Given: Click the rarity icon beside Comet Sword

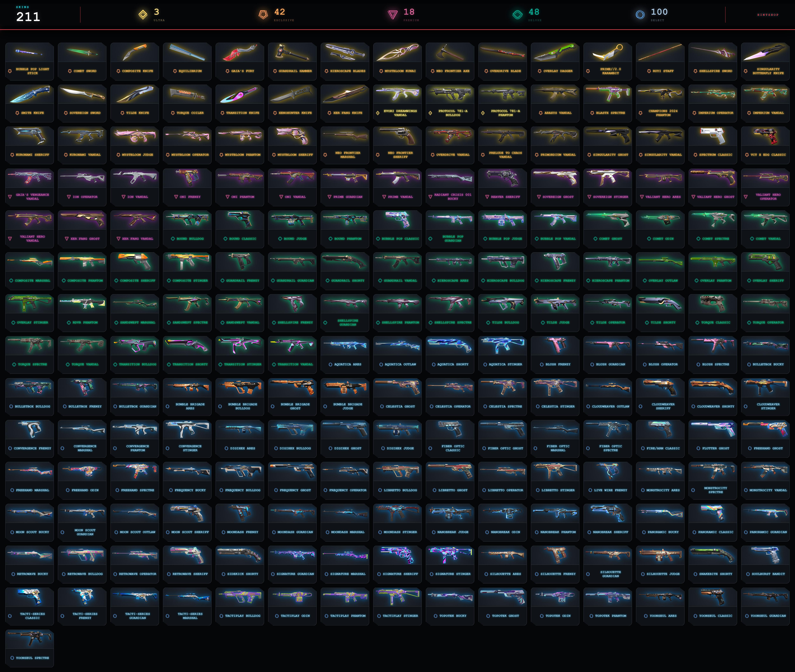Looking at the screenshot, I should tap(70, 71).
